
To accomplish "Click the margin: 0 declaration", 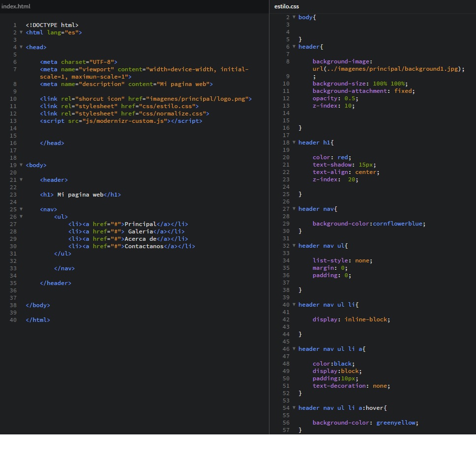I will pyautogui.click(x=330, y=268).
